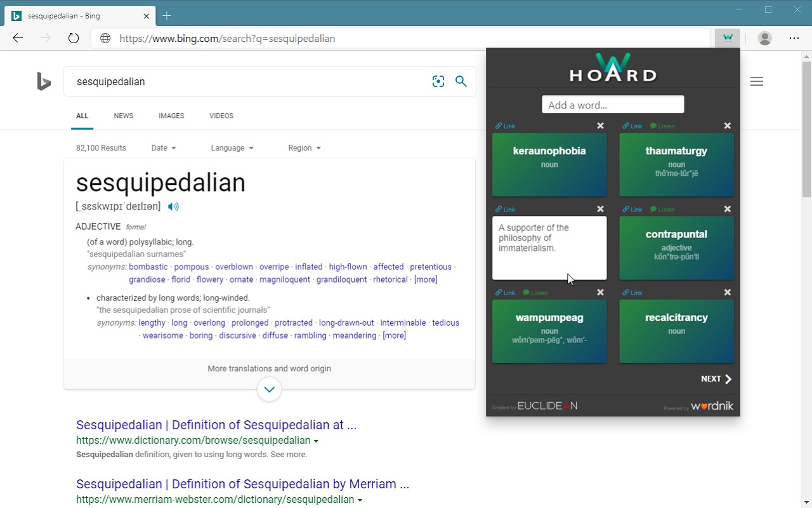Image resolution: width=812 pixels, height=508 pixels.
Task: Click the Word Hoard extension icon in toolbar
Action: coord(728,38)
